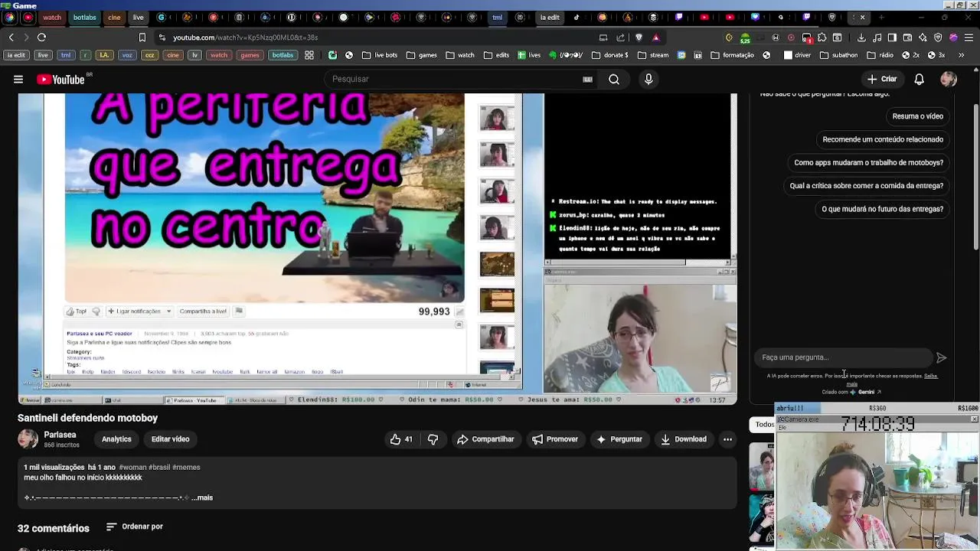Open the 'games' bookmarks folder
The image size is (980, 551).
pos(422,55)
